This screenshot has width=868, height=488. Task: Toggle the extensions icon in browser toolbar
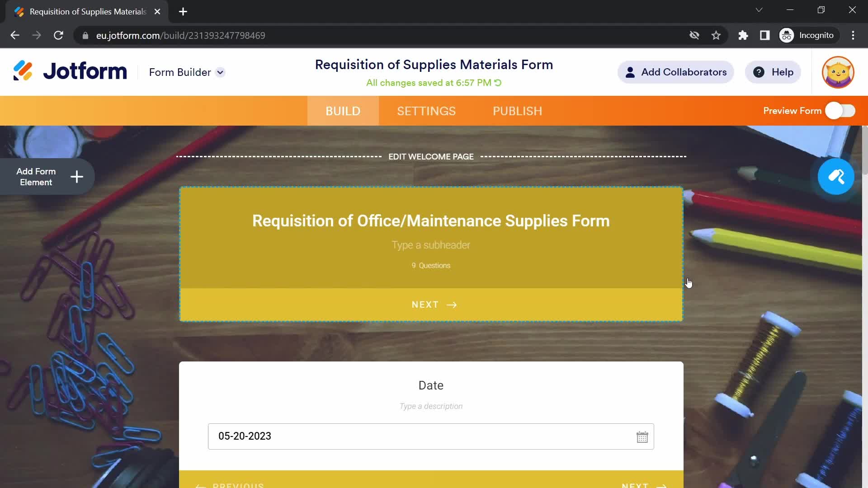click(x=743, y=35)
